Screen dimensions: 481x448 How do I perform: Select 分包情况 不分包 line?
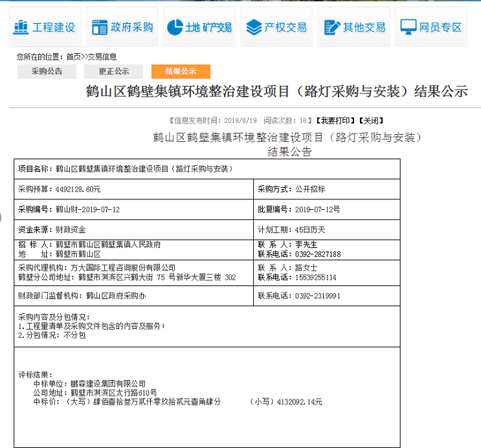point(52,335)
